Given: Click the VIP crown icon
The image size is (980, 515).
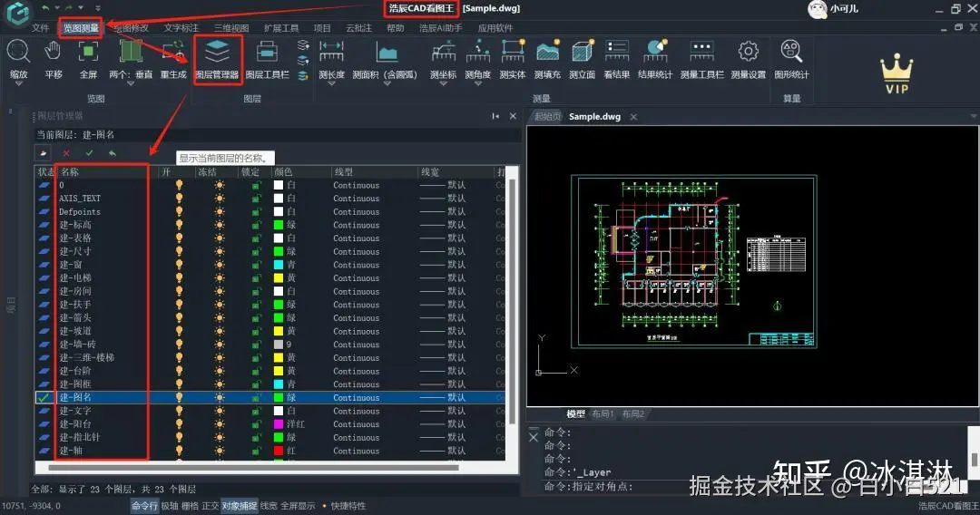Looking at the screenshot, I should pos(897,73).
